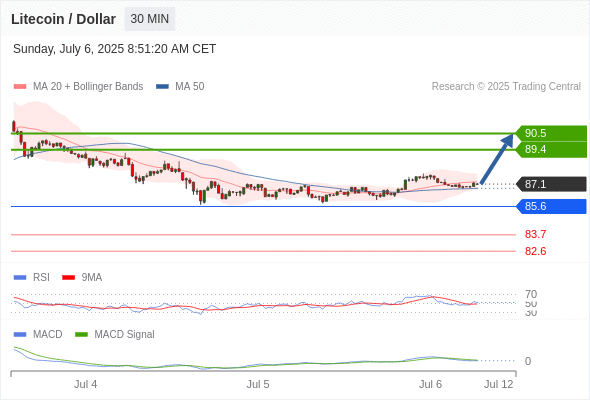Click the blue upward forecast arrow
The image size is (590, 400).
click(x=497, y=159)
